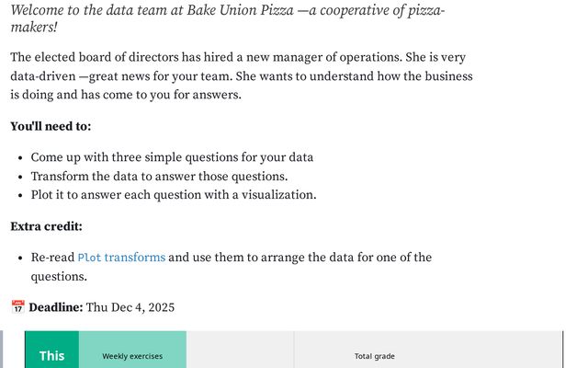
Task: Click the "Plot it to answer" bullet item
Action: click(x=174, y=195)
